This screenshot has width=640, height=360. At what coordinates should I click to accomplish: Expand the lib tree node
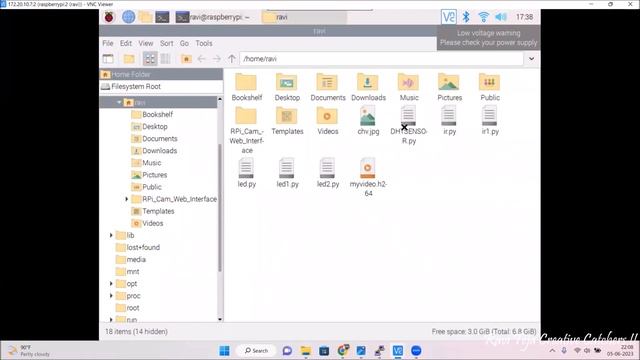coord(111,236)
